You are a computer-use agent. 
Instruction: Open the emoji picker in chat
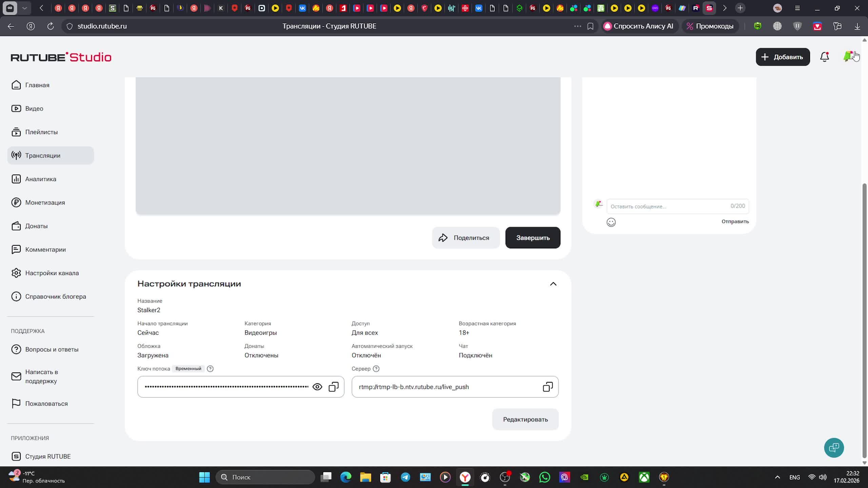(x=611, y=222)
